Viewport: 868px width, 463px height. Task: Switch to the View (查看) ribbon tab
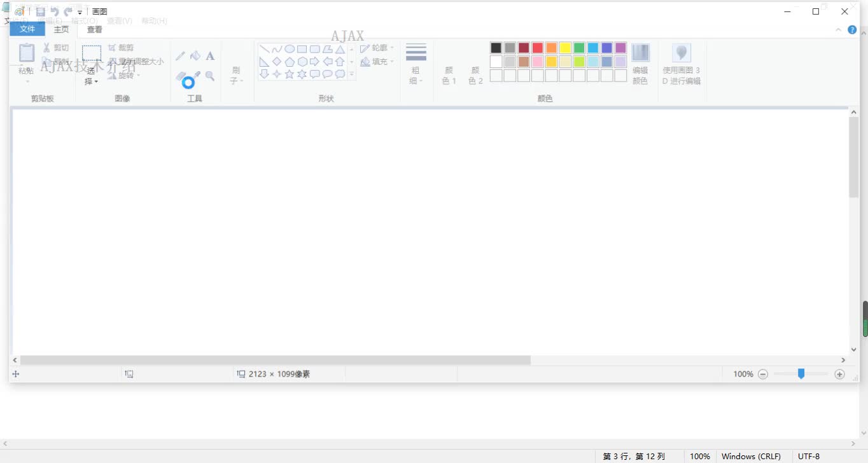pos(95,29)
